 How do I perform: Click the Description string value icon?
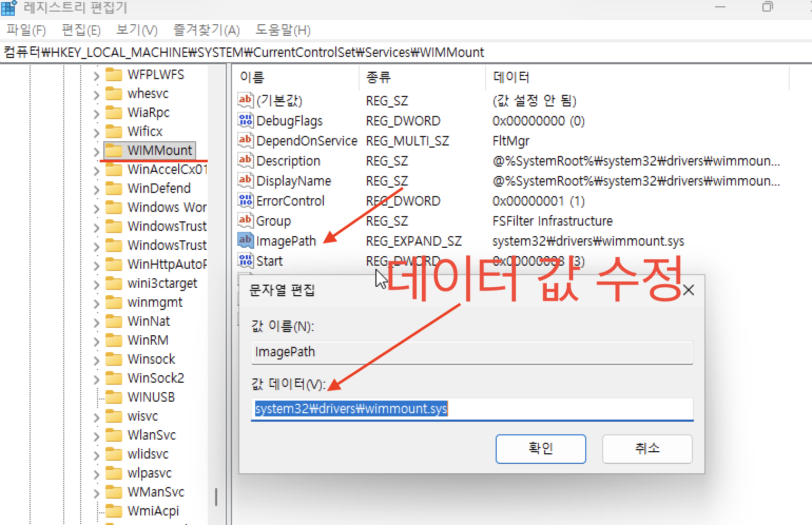(245, 160)
